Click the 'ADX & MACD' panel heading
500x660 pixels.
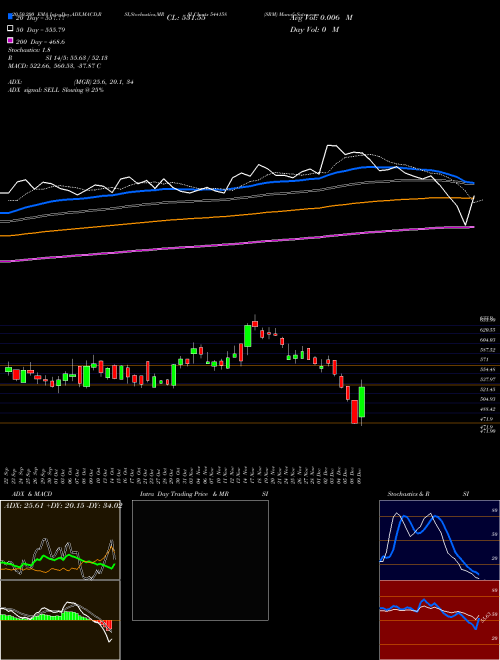32,494
